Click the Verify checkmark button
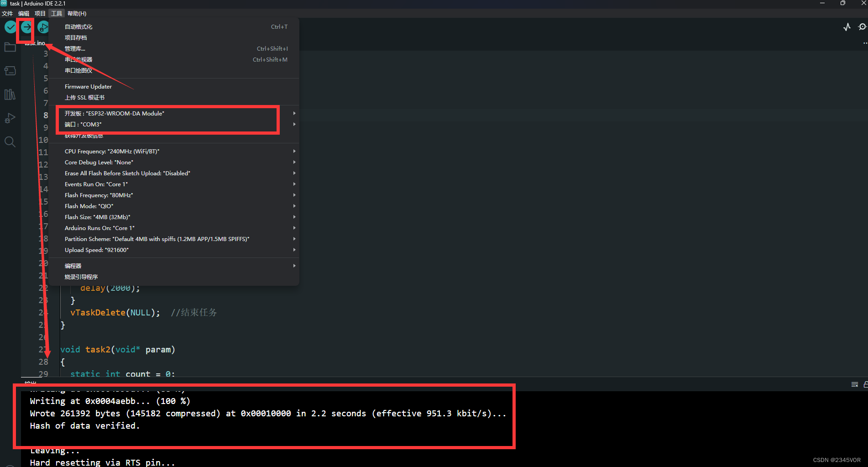The height and width of the screenshot is (467, 868). tap(10, 27)
